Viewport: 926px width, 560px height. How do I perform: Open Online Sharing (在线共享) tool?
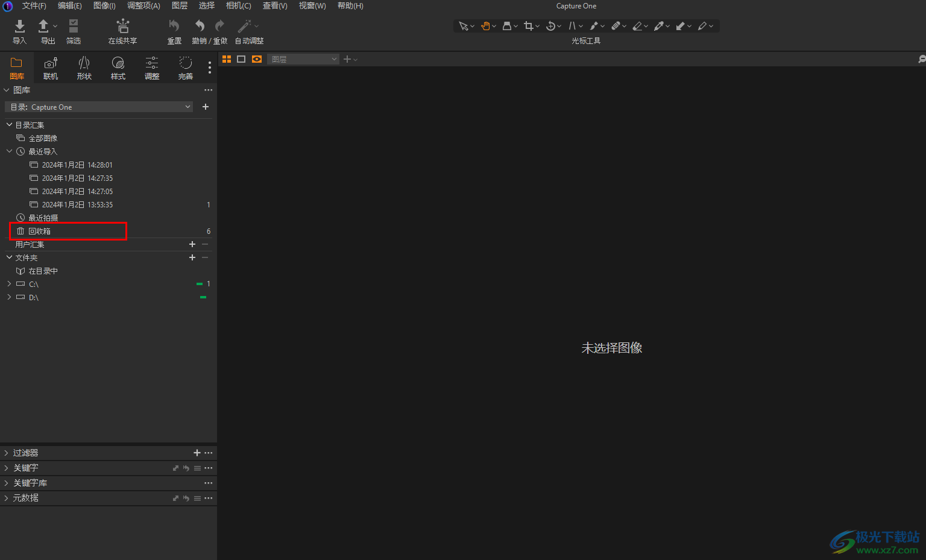122,26
